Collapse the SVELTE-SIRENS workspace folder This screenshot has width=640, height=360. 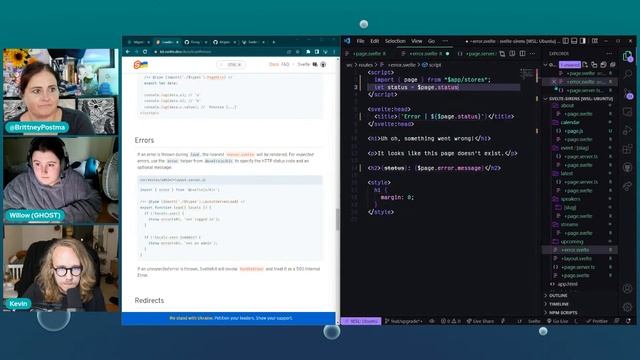pos(581,99)
